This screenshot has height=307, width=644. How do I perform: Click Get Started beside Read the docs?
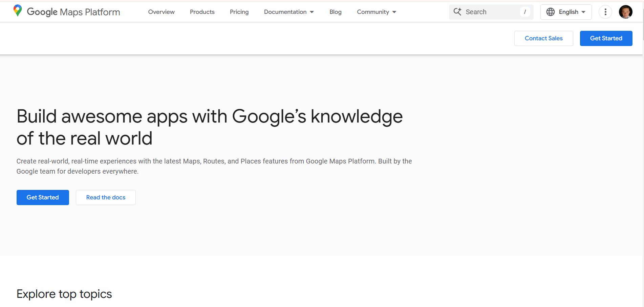[43, 197]
